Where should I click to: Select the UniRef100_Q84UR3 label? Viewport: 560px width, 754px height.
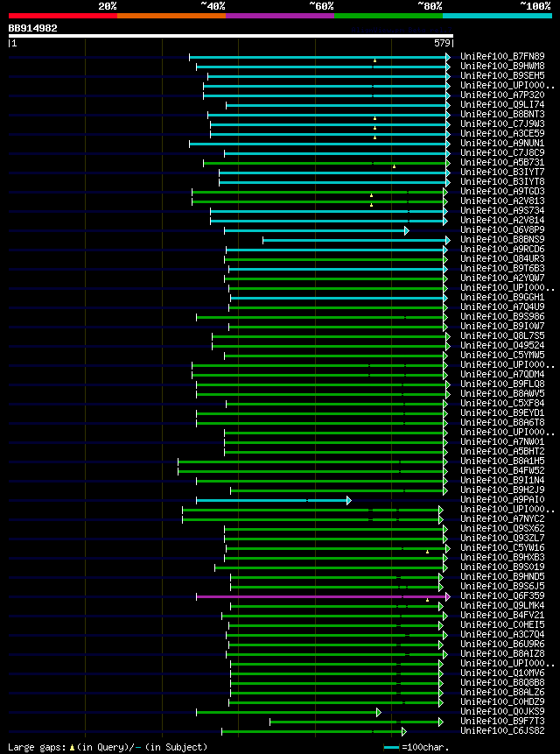tap(502, 258)
